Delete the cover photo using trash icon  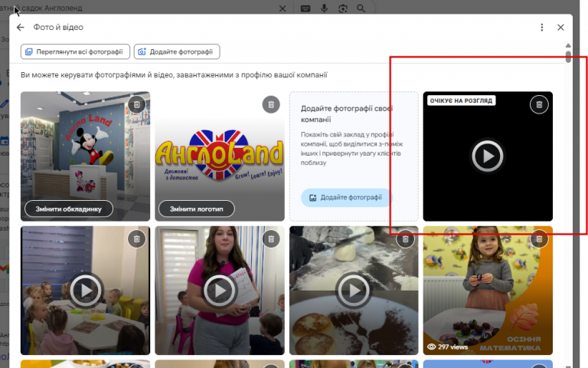(137, 104)
